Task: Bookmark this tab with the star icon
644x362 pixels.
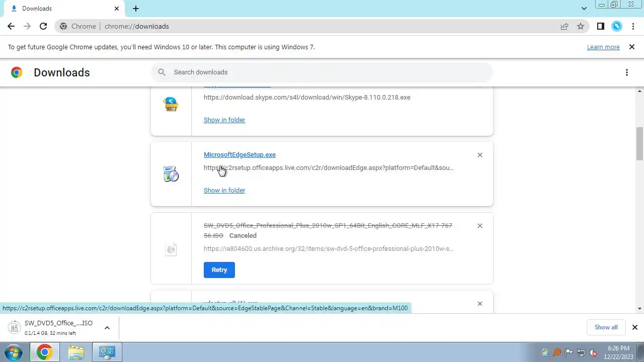Action: [x=581, y=26]
